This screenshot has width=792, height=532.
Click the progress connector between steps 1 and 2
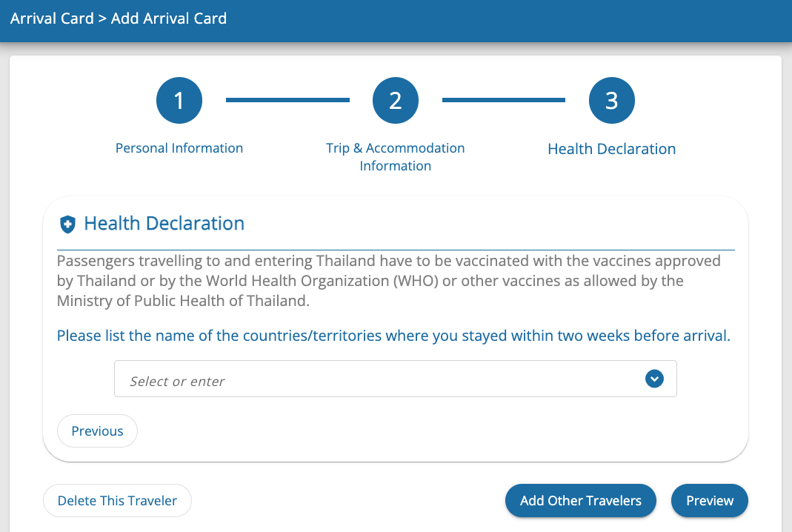[x=287, y=100]
